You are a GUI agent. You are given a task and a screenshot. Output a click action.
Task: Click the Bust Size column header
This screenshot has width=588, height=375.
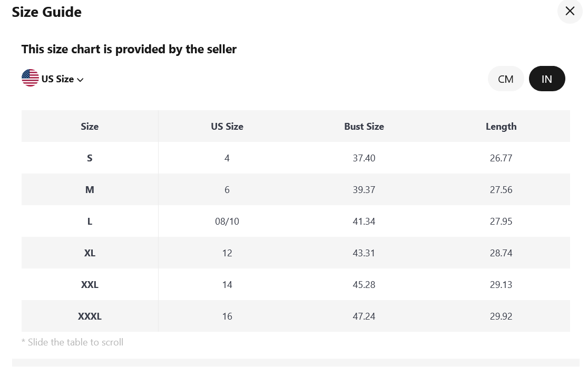click(364, 127)
